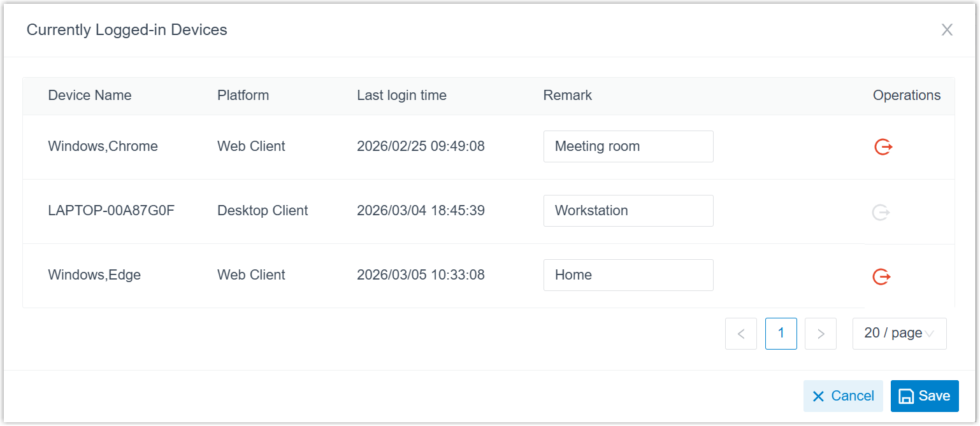Log out the Windows,Edge device
Viewport: 980px width, 426px height.
pos(881,276)
